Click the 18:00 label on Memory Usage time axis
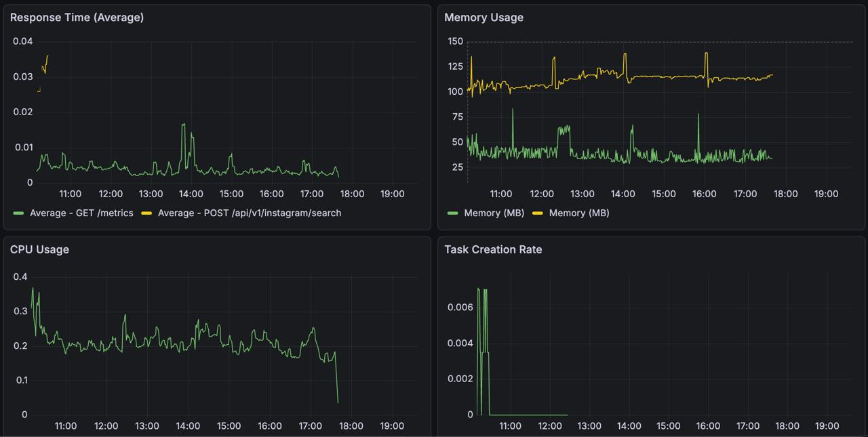Viewport: 868px width, 437px height. [x=785, y=194]
